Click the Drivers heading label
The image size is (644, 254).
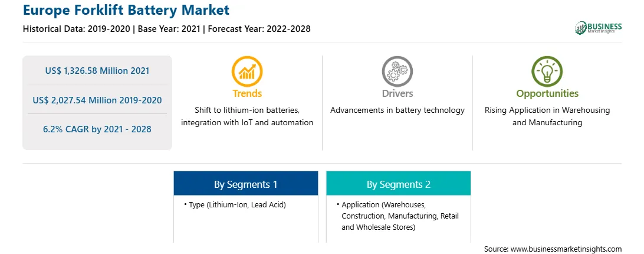pyautogui.click(x=397, y=93)
